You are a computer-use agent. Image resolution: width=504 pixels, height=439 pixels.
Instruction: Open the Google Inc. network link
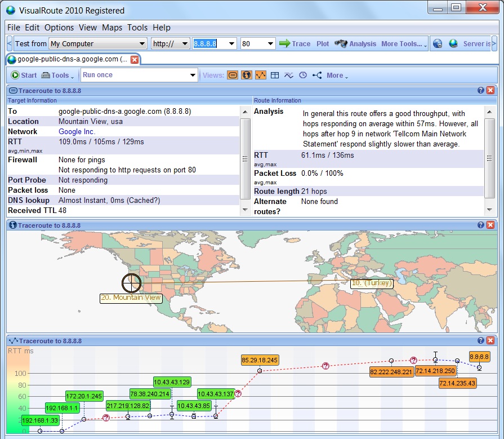coord(77,131)
